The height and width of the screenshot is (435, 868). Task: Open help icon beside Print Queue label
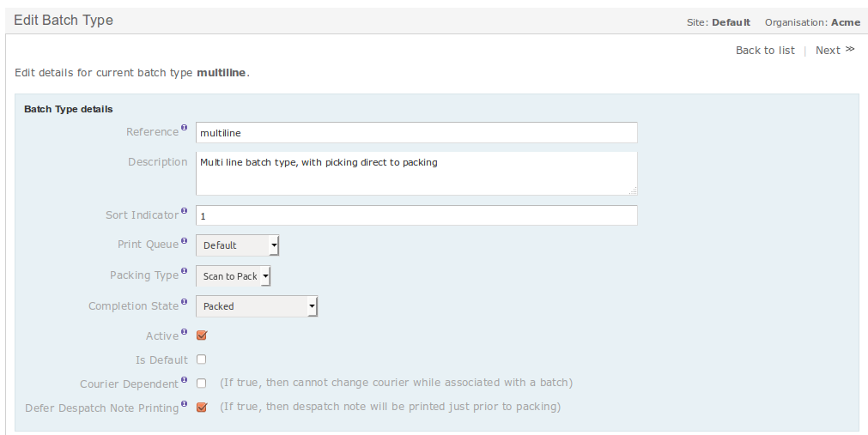[185, 241]
